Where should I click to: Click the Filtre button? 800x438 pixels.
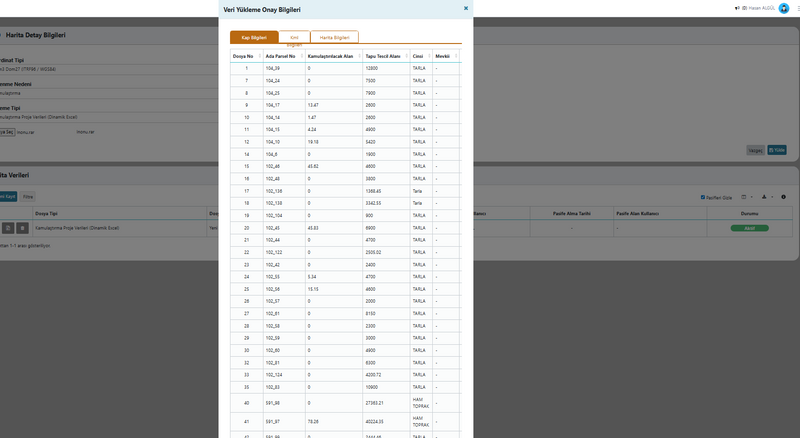[x=29, y=197]
